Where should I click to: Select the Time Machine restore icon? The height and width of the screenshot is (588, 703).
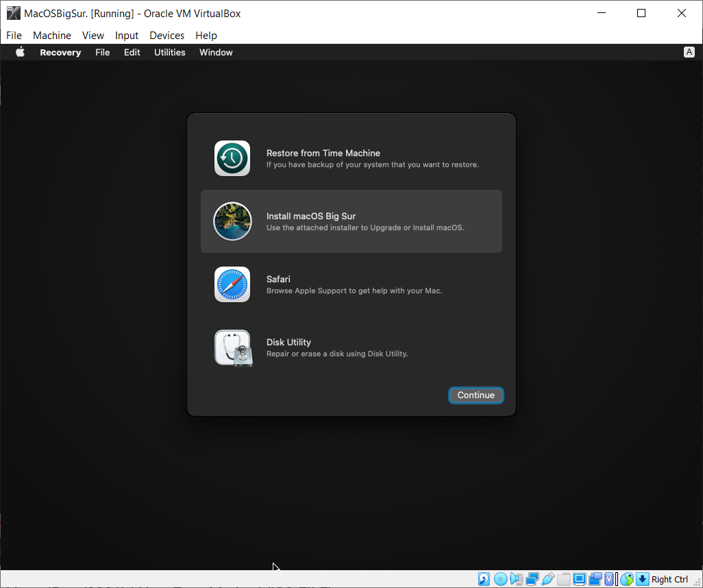[x=232, y=158]
